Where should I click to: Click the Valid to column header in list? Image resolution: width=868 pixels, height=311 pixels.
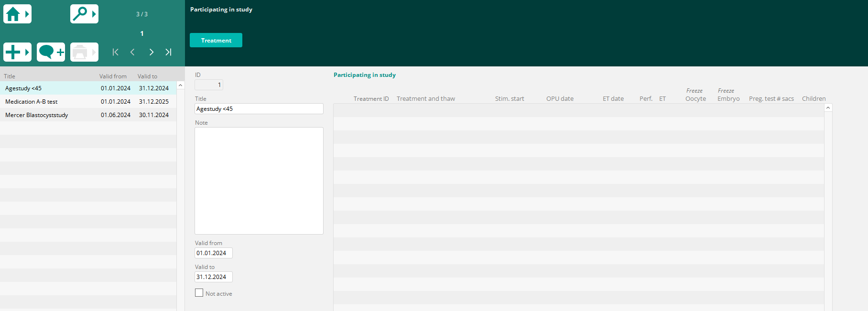(x=147, y=76)
